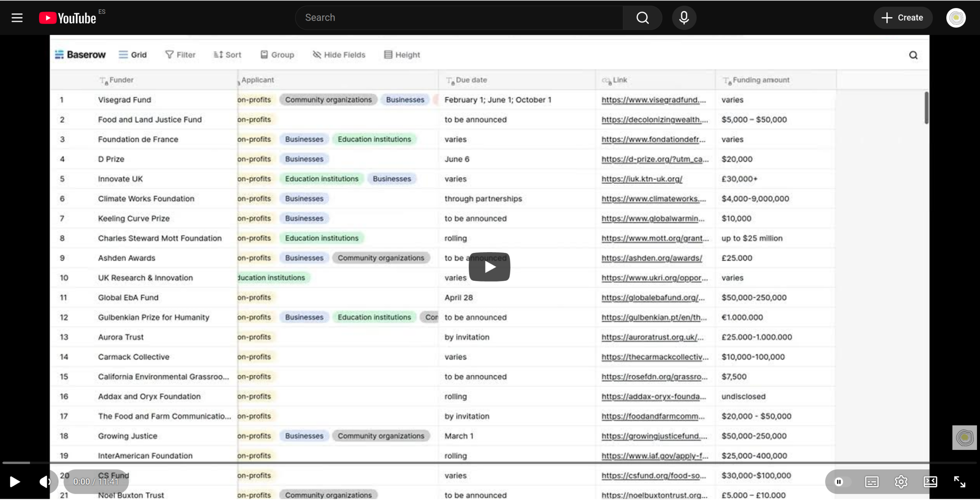Image resolution: width=980 pixels, height=500 pixels.
Task: Toggle subtitles closed captions button
Action: tap(872, 482)
